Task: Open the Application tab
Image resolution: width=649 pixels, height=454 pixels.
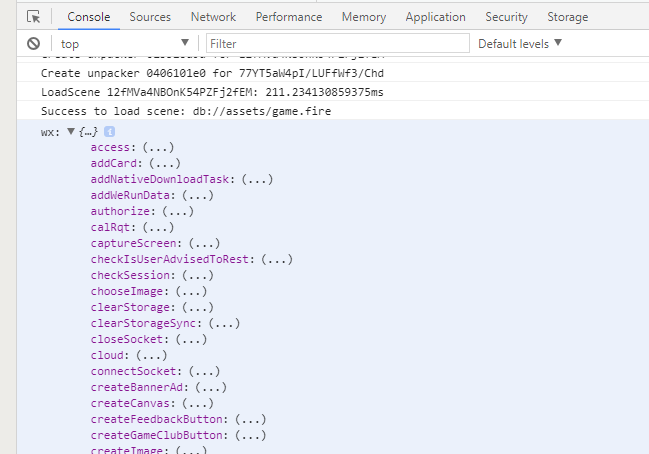Action: (435, 17)
